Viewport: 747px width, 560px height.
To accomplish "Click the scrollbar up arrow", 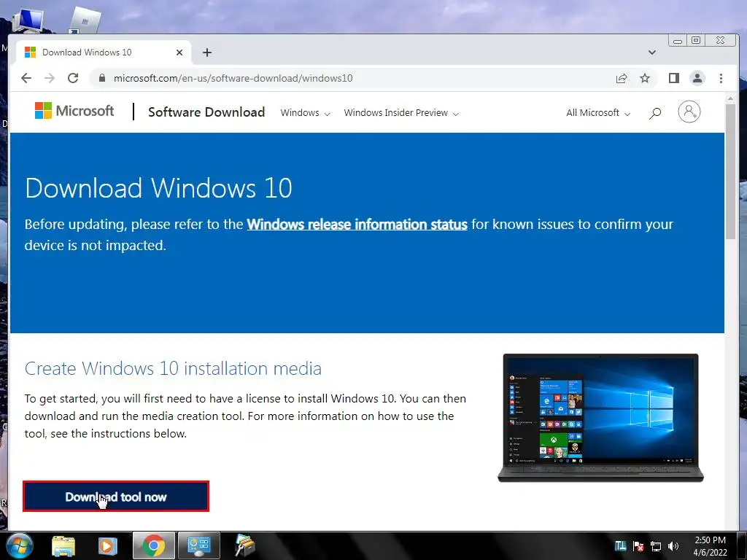I will [730, 98].
